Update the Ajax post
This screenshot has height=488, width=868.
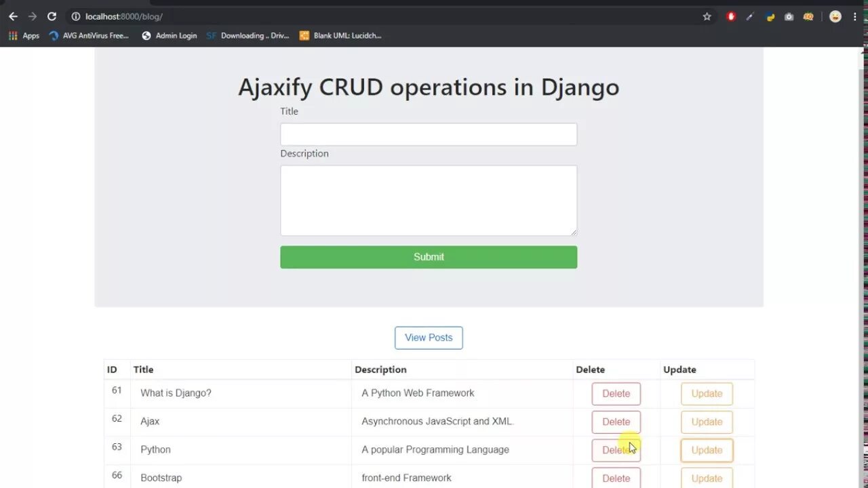point(707,422)
